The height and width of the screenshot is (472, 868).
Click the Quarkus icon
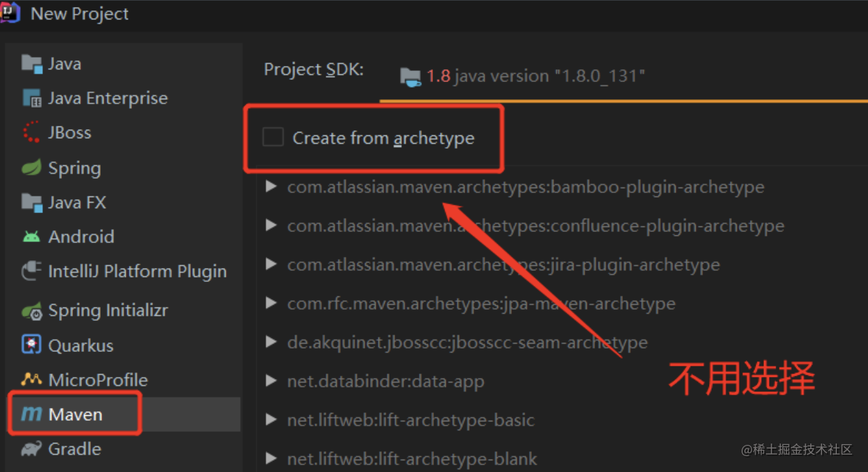point(32,345)
